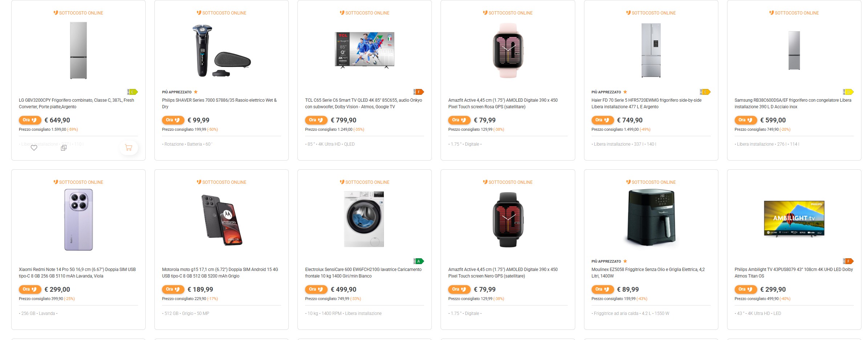This screenshot has height=340, width=868.
Task: View energy label on Haier fridge card
Action: [705, 92]
